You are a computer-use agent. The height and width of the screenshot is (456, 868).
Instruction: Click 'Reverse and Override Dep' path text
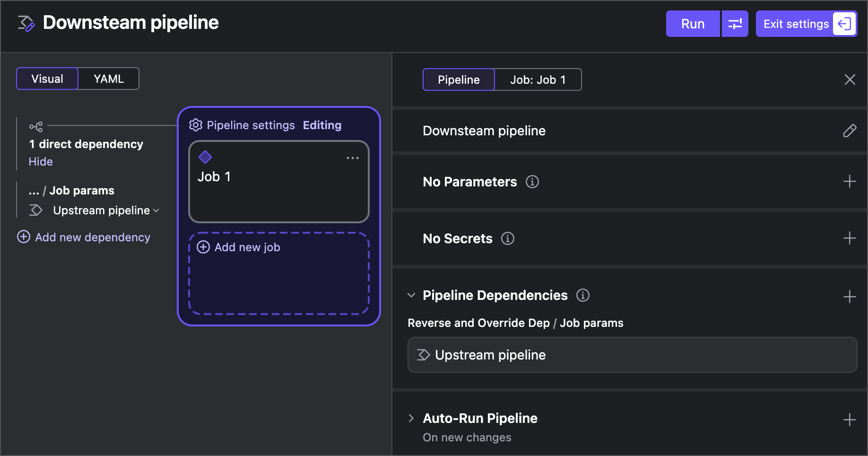[478, 323]
